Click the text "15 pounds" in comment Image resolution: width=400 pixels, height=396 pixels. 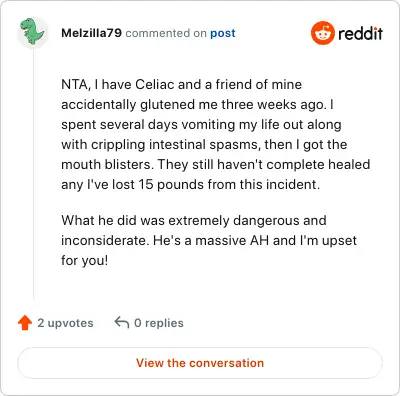[x=171, y=184]
